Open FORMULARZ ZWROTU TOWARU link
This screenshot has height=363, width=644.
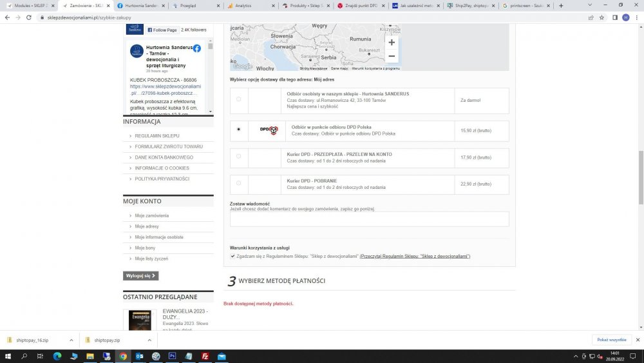pyautogui.click(x=169, y=146)
